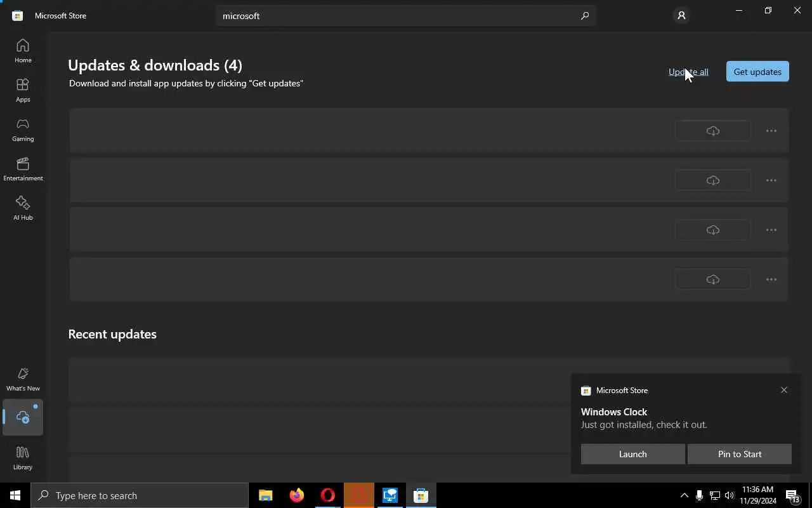The image size is (812, 508).
Task: Open File Explorer from taskbar
Action: 266,495
